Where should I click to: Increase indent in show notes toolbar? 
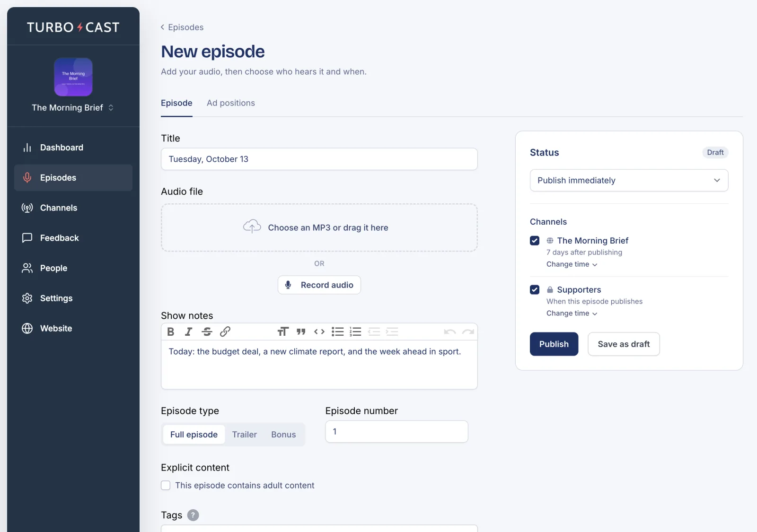pos(392,332)
